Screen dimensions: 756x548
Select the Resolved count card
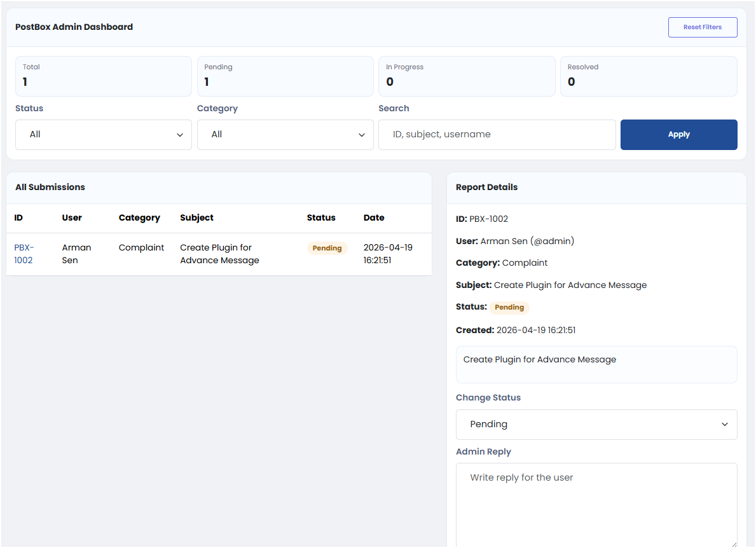tap(649, 76)
